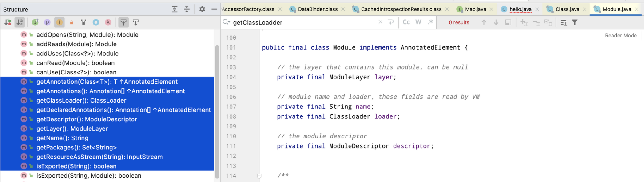The width and height of the screenshot is (644, 182).
Task: Select getClassLoader() method row
Action: tap(107, 100)
